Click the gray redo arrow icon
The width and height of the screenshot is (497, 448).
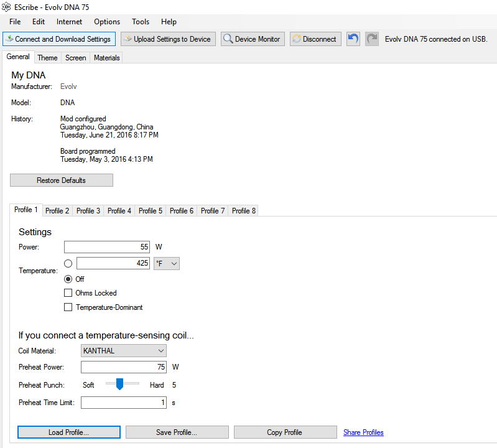coord(372,39)
